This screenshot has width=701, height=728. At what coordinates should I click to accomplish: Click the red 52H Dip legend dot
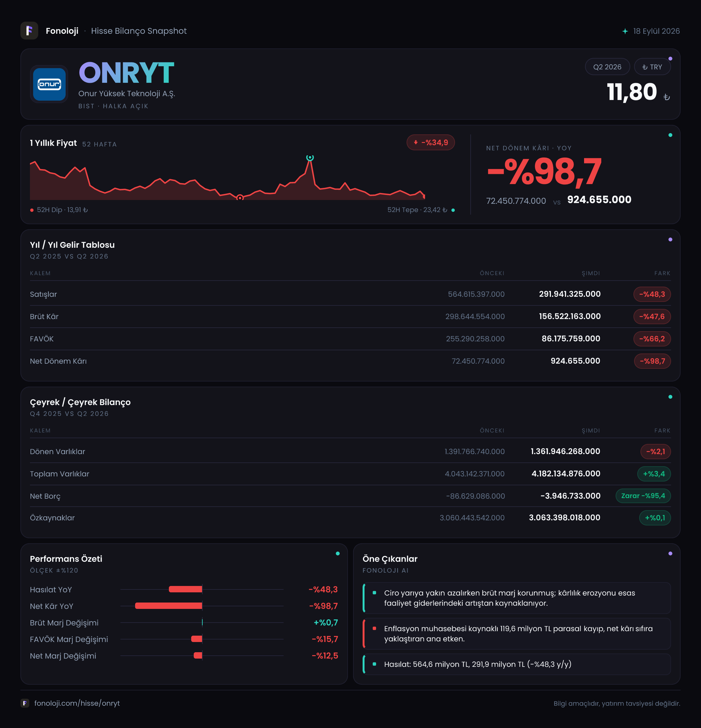[32, 210]
